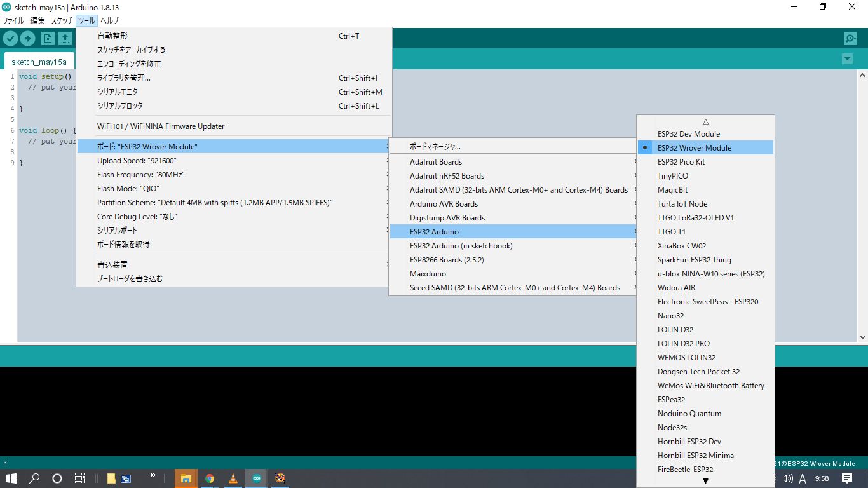
Task: Expand the ボード: ESP32 Wrover Module submenu
Action: (x=234, y=147)
